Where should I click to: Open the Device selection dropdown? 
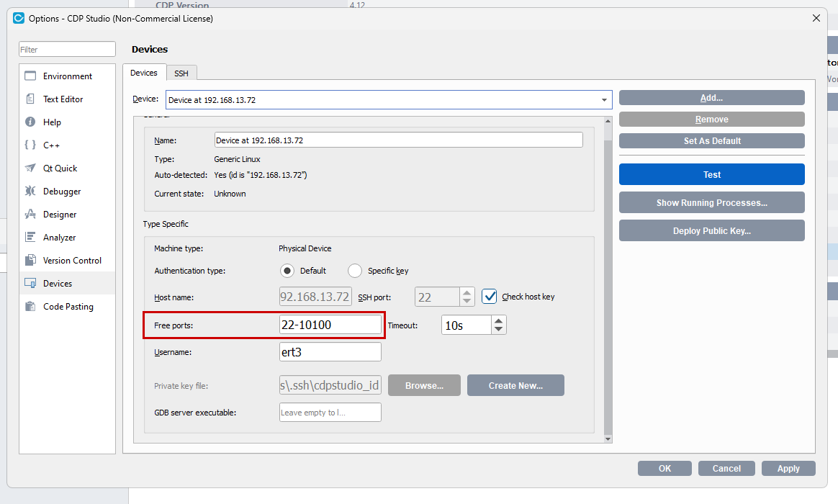tap(604, 100)
